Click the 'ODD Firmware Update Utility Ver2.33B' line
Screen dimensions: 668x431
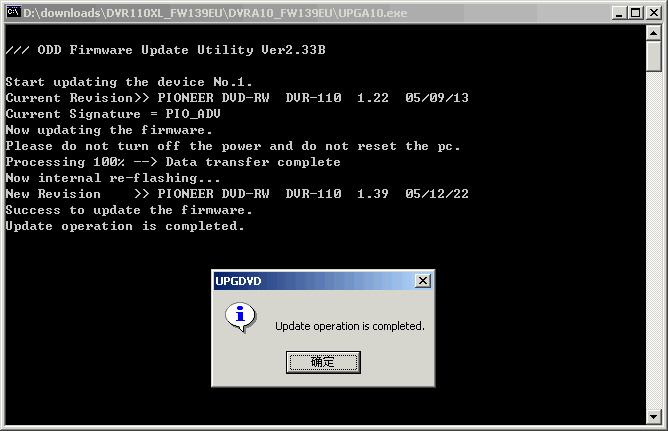[166, 50]
